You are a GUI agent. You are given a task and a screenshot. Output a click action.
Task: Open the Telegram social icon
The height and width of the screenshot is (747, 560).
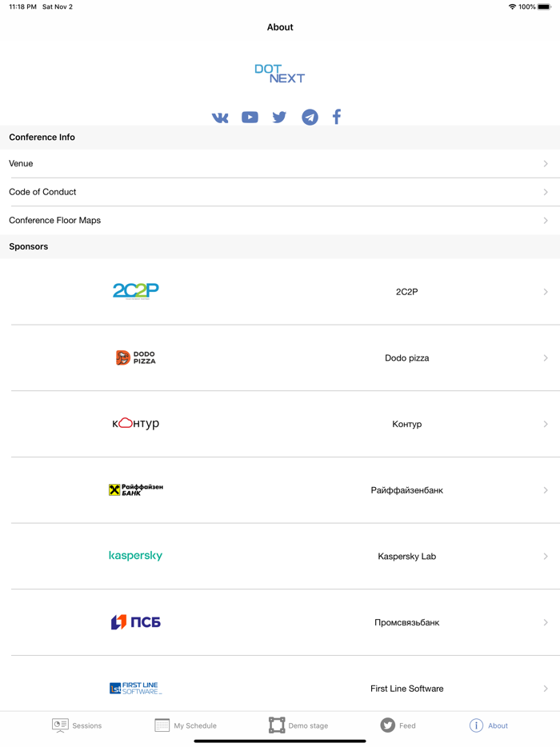click(x=309, y=117)
